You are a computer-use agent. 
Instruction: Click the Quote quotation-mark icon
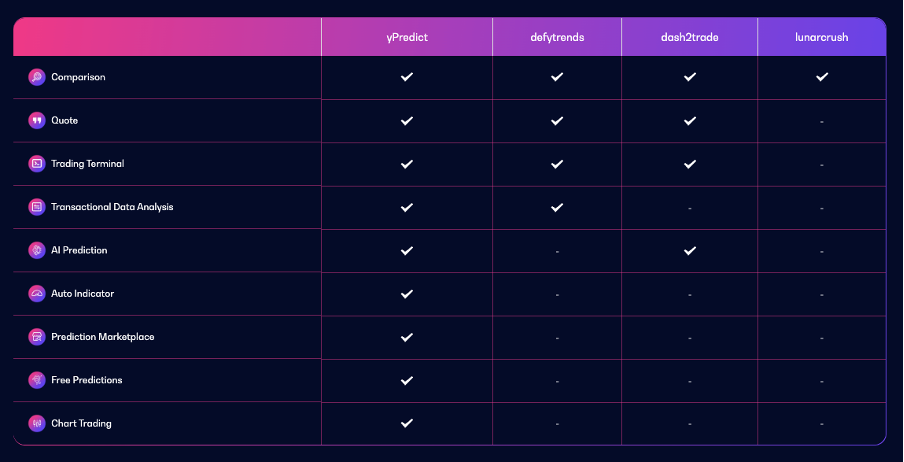36,120
